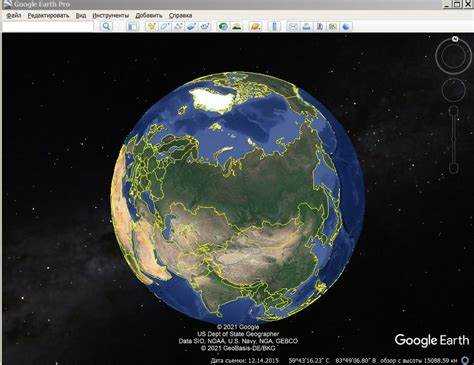Click the Add Image Overlay icon
This screenshot has height=365, width=474.
191,26
